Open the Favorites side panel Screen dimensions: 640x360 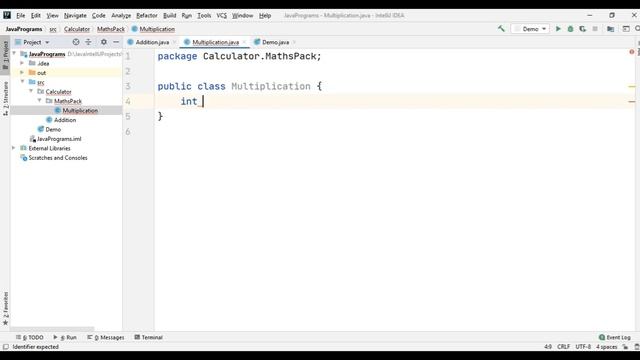5,308
